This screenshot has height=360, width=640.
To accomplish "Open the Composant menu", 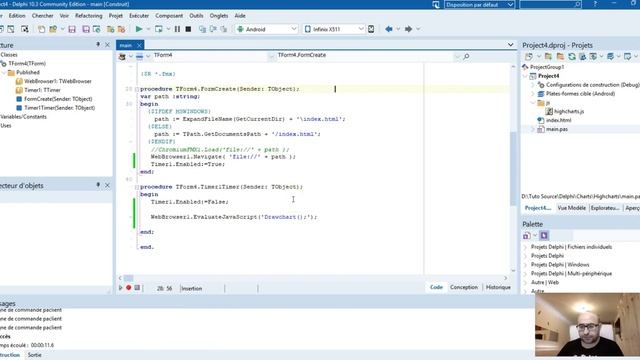I will (x=169, y=16).
